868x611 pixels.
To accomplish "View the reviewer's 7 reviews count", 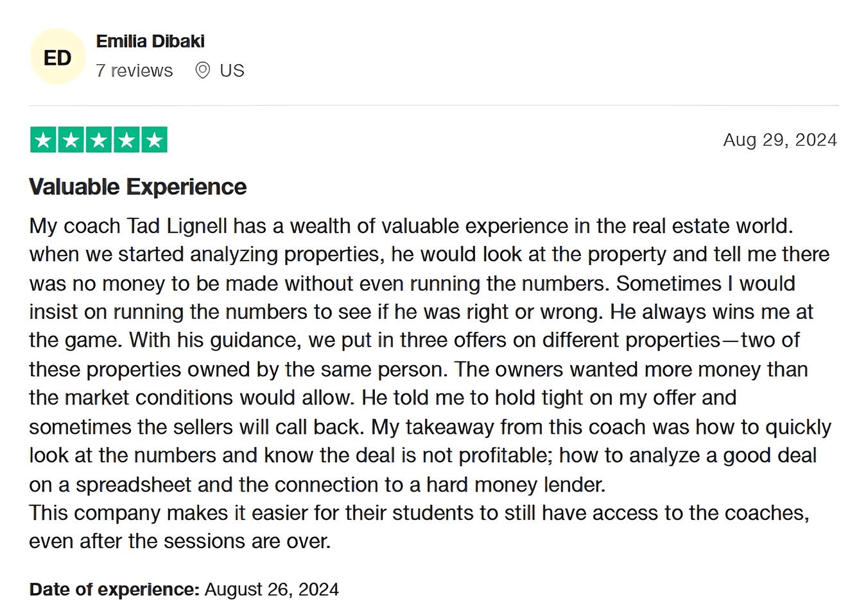I will [134, 71].
